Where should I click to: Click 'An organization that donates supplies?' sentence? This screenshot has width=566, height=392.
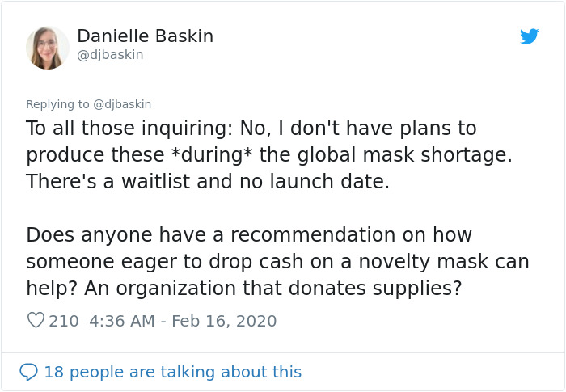click(273, 289)
